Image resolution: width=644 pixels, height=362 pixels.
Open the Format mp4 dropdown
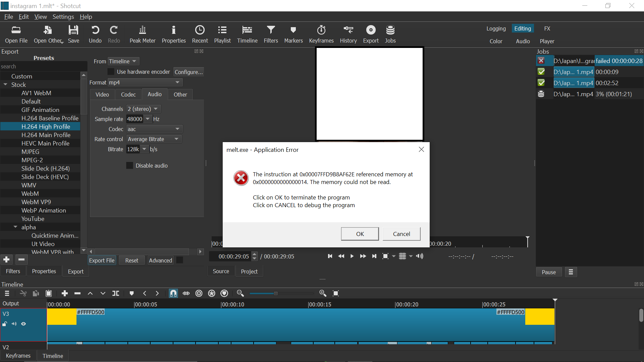(x=145, y=82)
